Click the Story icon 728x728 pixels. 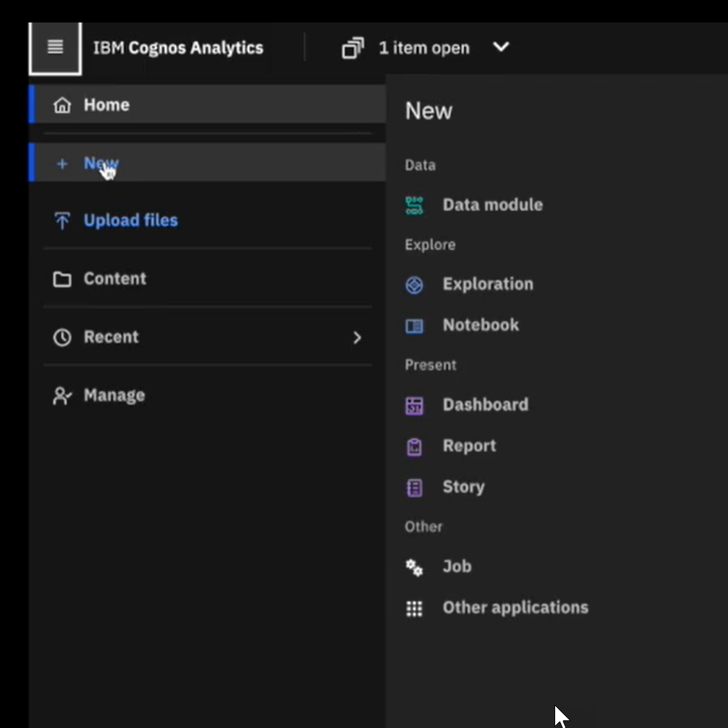point(414,488)
